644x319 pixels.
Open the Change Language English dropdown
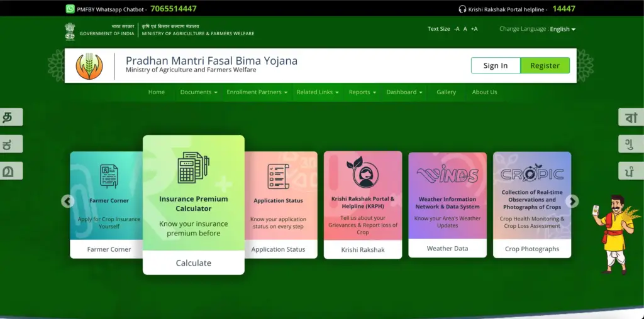click(x=563, y=29)
